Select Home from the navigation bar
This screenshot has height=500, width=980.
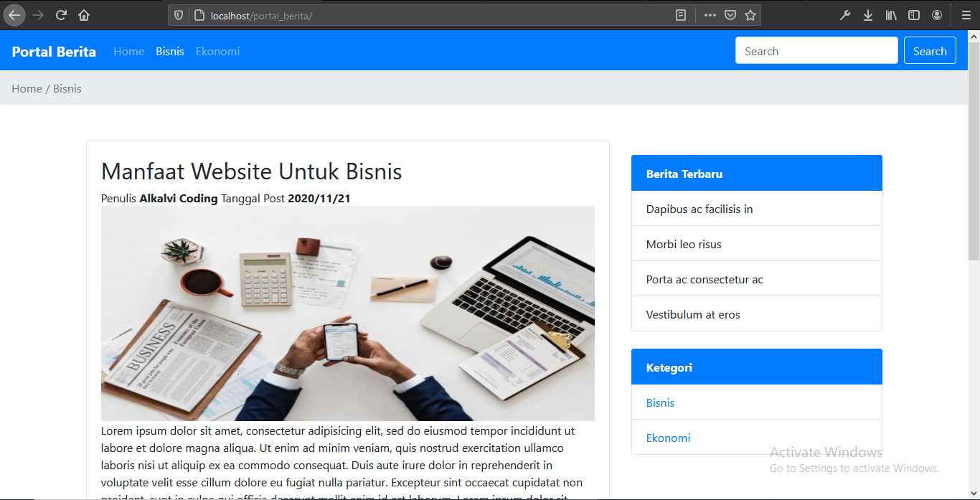pyautogui.click(x=128, y=51)
